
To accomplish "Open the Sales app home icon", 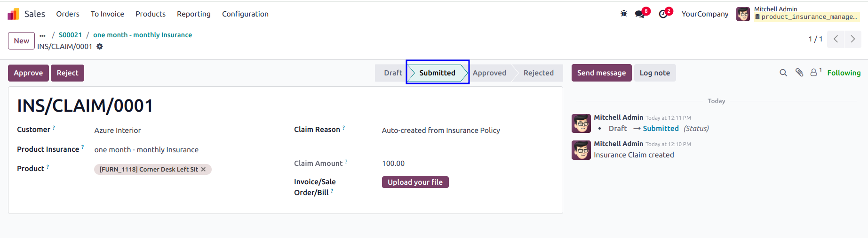I will [14, 14].
